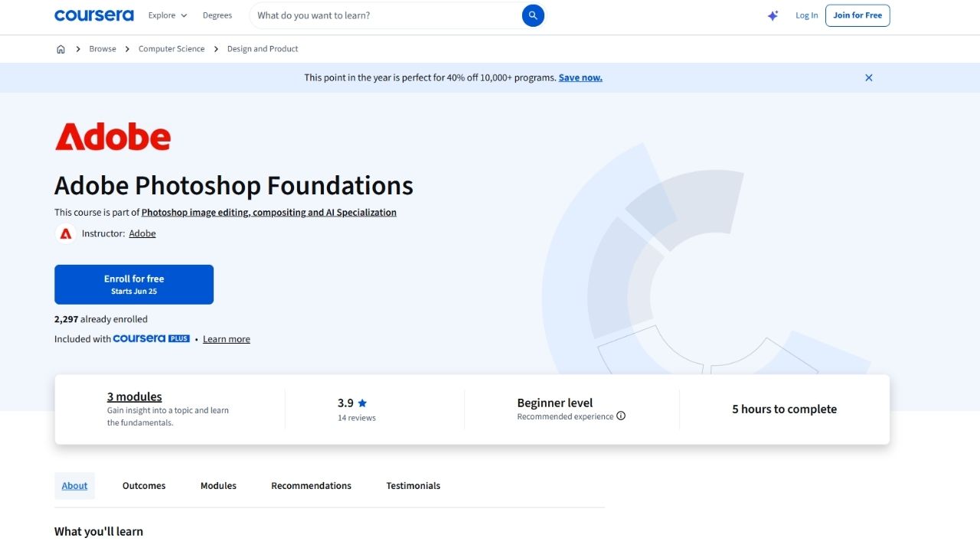The width and height of the screenshot is (980, 551).
Task: Open the Computer Science breadcrumb
Action: point(171,49)
